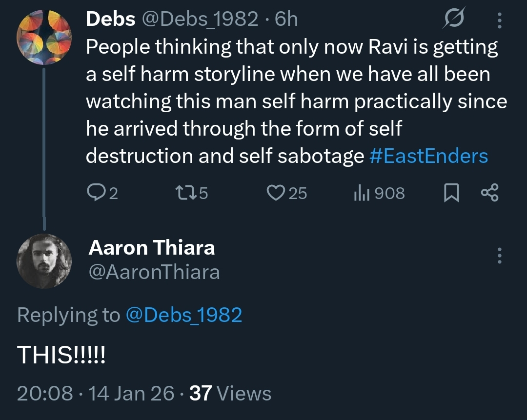Click the 37 Views count

point(230,393)
